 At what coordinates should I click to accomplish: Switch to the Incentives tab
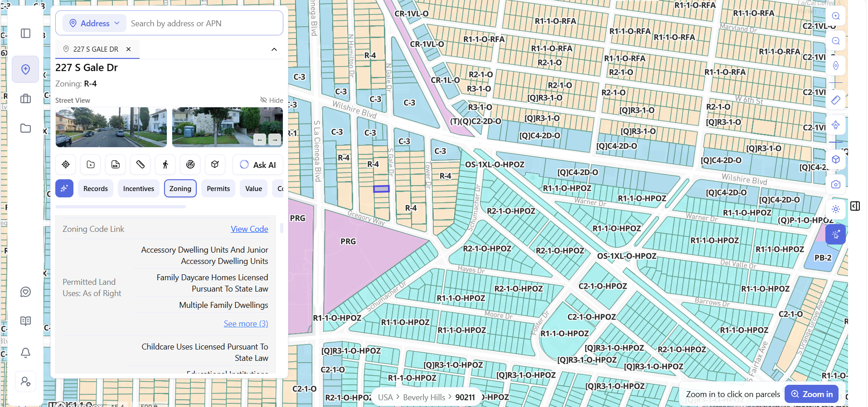click(x=139, y=188)
